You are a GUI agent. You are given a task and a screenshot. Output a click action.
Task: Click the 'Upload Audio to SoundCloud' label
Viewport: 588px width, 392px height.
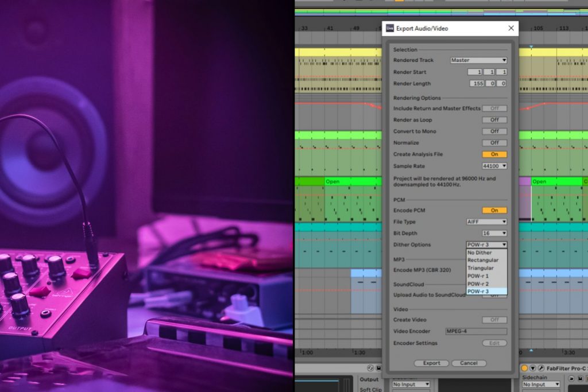[x=429, y=295]
